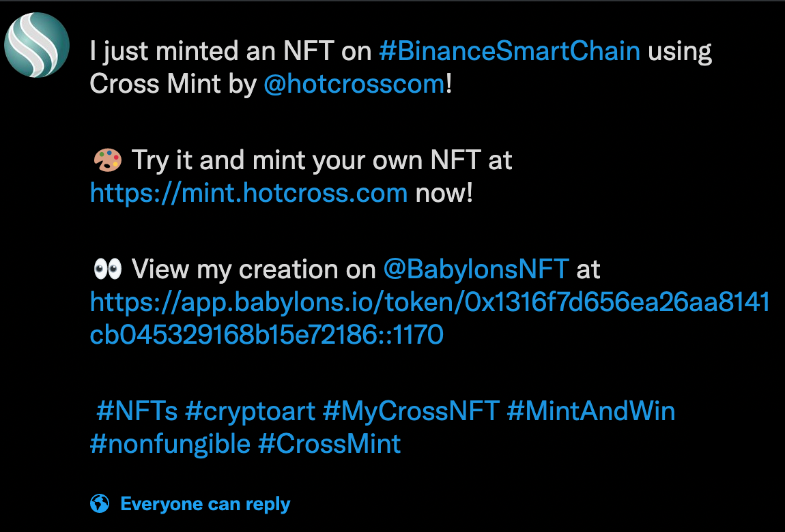Click the eyes emoji before View

108,269
